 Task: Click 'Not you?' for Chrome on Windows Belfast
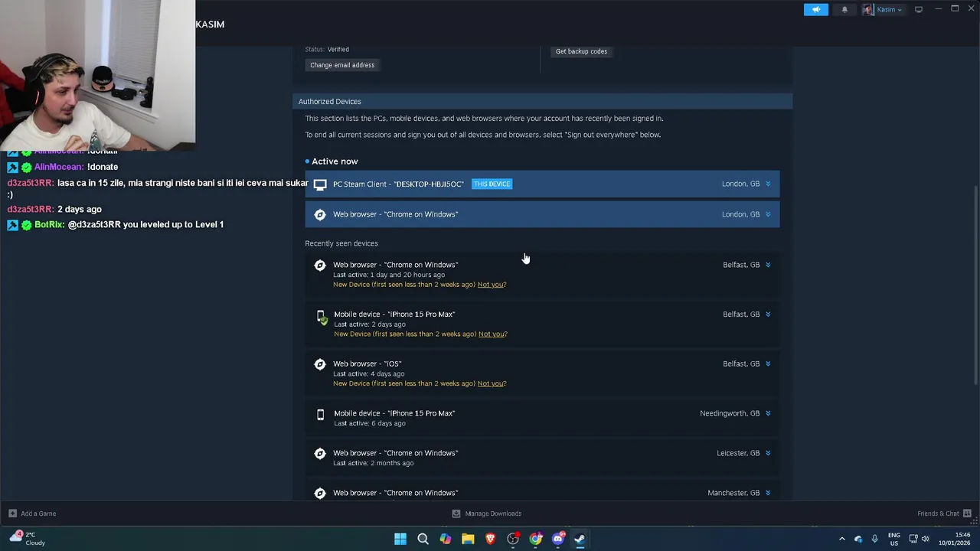[x=492, y=285]
